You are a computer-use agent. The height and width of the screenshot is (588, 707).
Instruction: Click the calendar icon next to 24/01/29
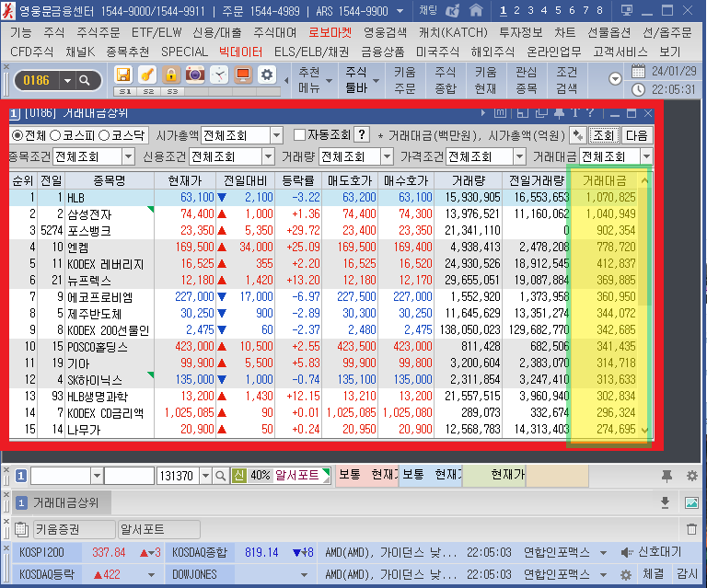pos(638,71)
